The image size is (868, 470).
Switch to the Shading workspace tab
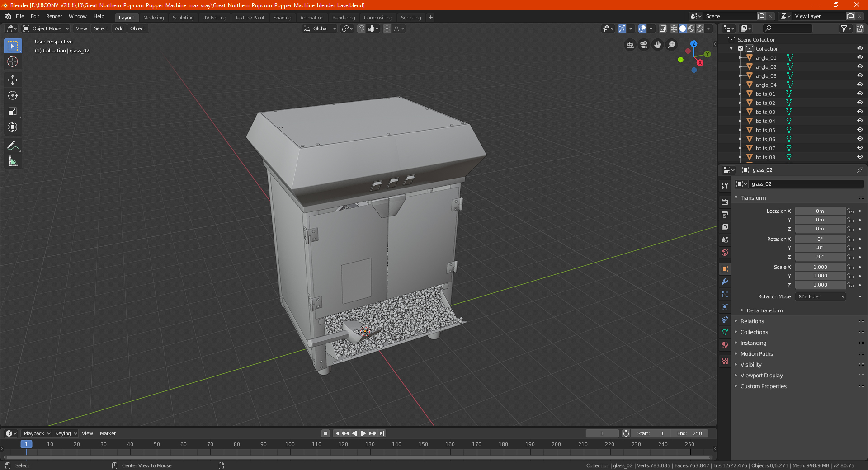282,18
